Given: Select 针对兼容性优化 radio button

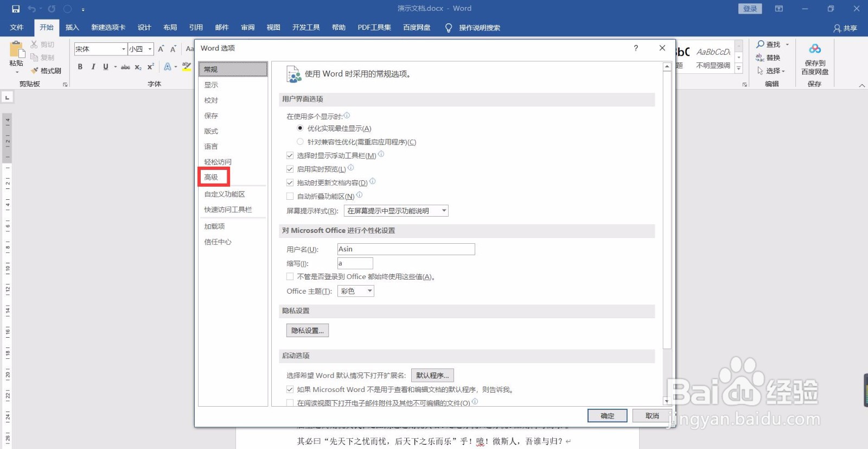Looking at the screenshot, I should coord(300,142).
